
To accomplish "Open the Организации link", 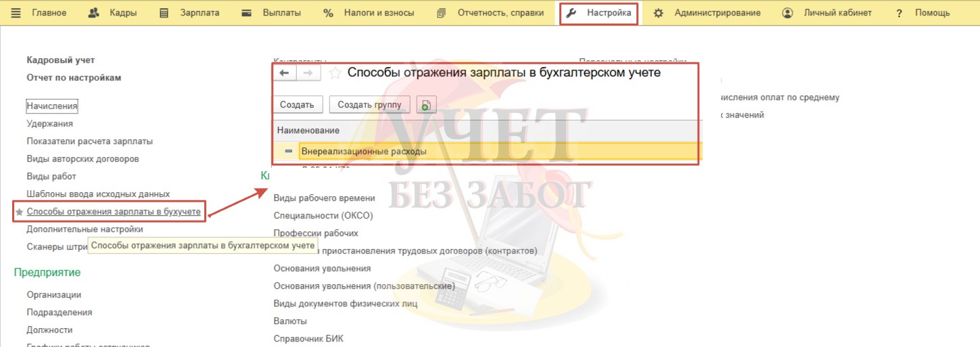I will [54, 294].
